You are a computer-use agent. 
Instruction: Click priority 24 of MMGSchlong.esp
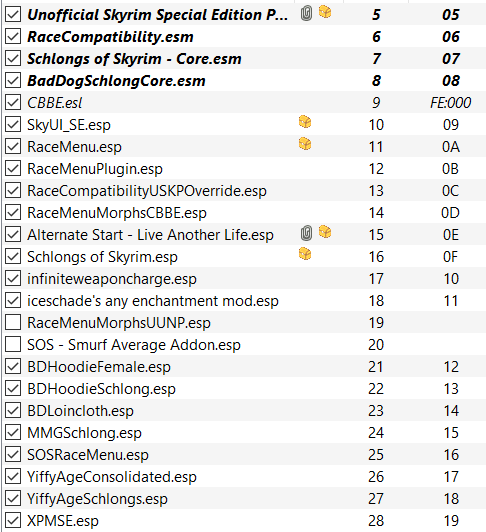376,433
